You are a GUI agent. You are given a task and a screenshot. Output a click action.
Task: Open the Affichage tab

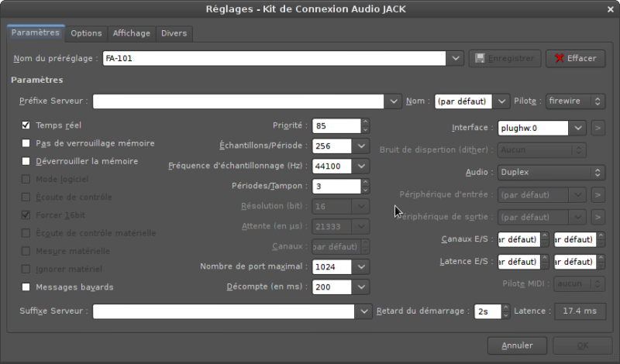(131, 33)
